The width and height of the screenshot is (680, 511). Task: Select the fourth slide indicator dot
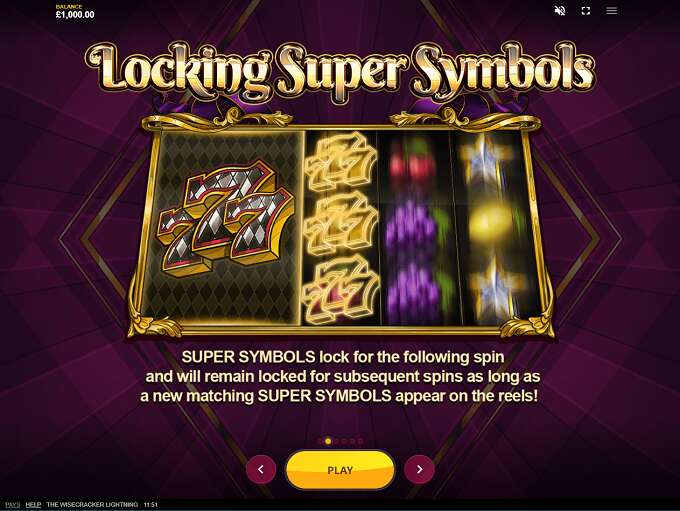[344, 441]
